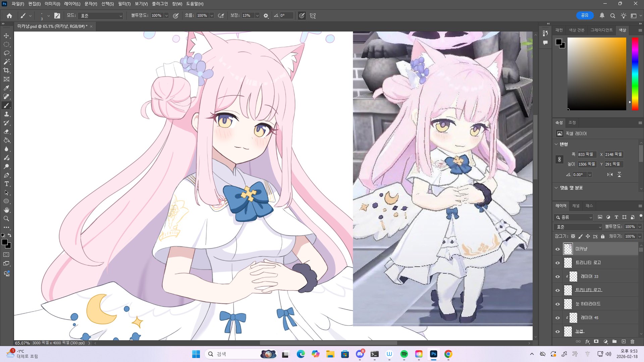Viewport: 644px width, 362px height.
Task: Select the Move tool
Action: [6, 36]
